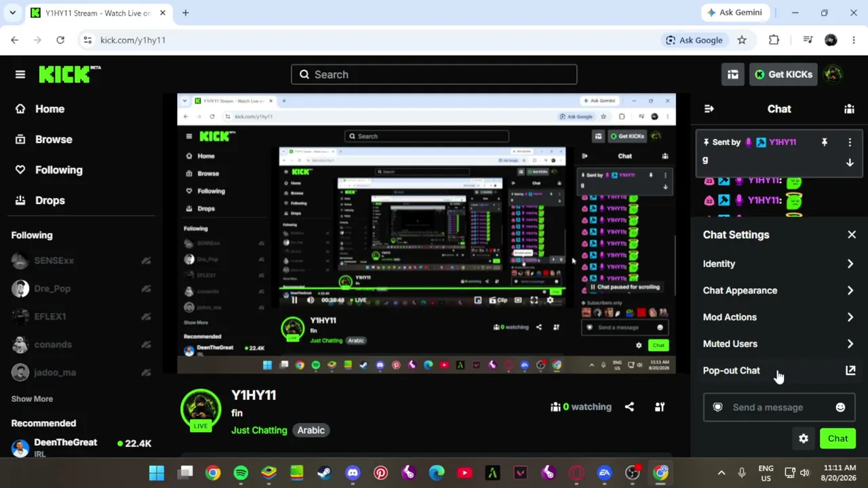The image size is (868, 488).
Task: Open OBS Studio from the taskbar
Action: pos(632,472)
